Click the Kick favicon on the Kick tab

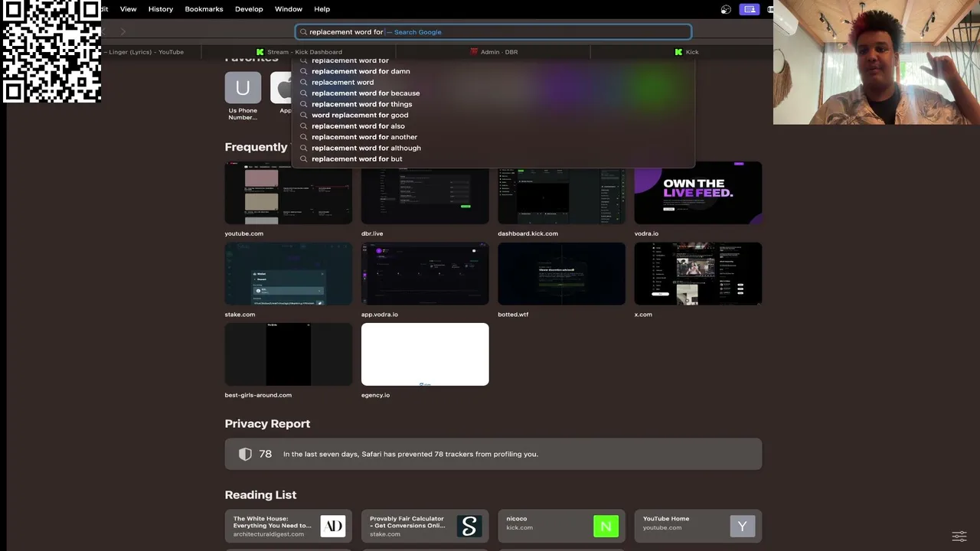(678, 52)
